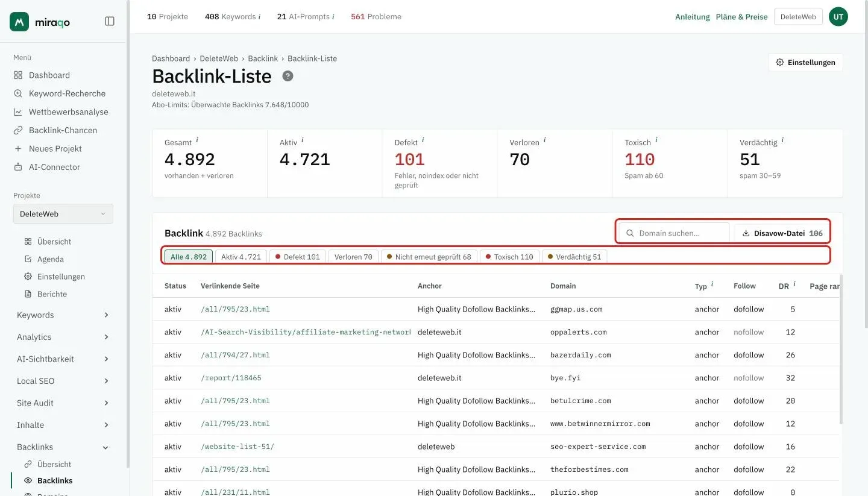This screenshot has height=496, width=868.
Task: Expand the Inhalte sidebar section
Action: click(x=63, y=425)
